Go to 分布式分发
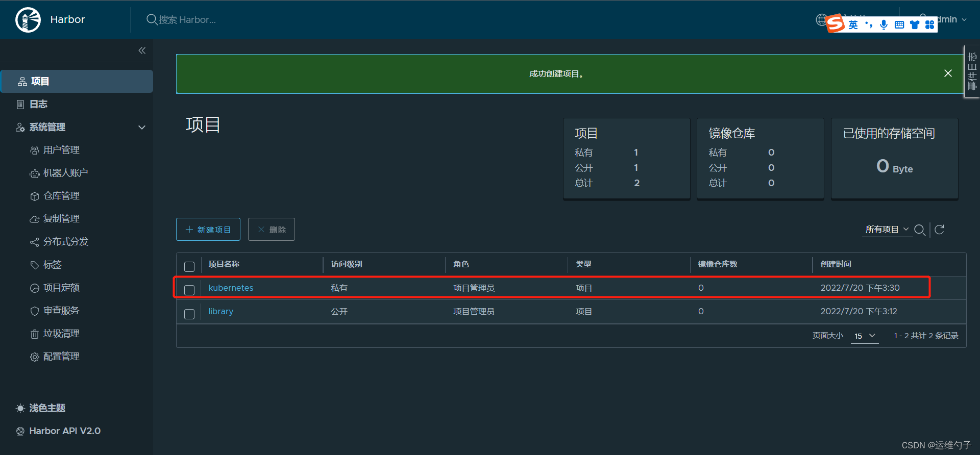 (66, 242)
